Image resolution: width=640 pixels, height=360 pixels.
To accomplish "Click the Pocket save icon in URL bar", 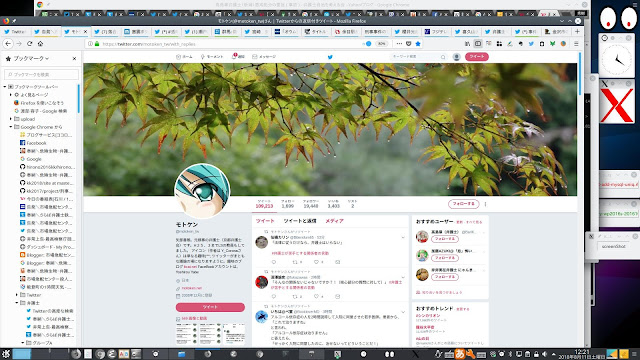I will click(409, 44).
